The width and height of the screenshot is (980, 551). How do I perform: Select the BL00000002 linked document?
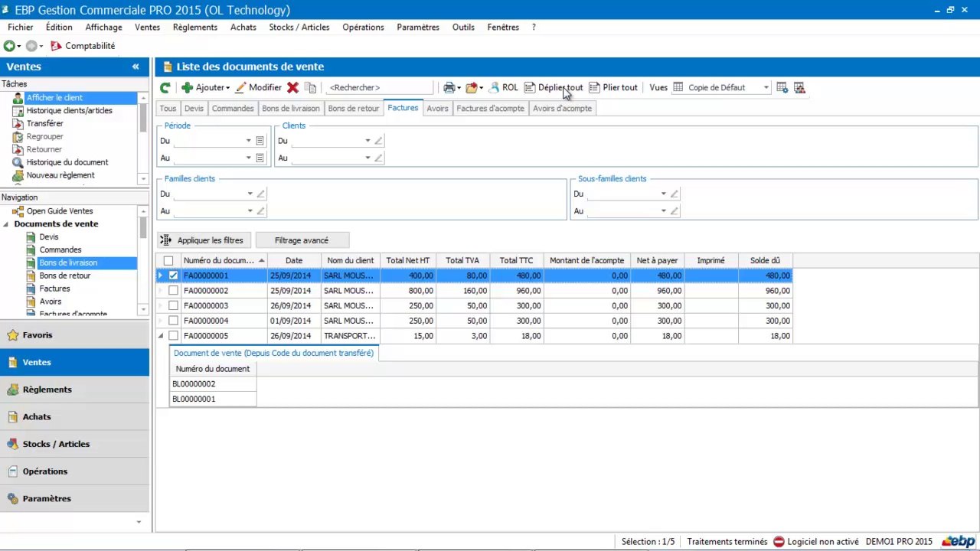[213, 384]
